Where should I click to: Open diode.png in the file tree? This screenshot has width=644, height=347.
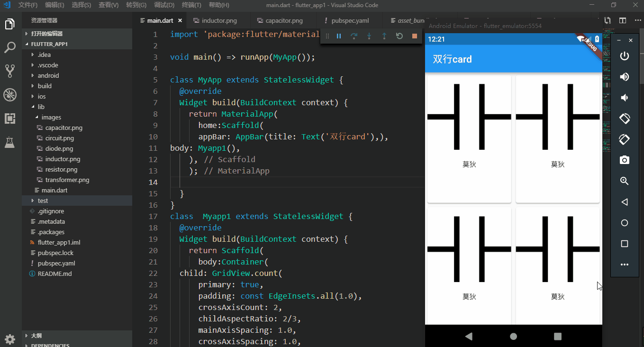77,148
